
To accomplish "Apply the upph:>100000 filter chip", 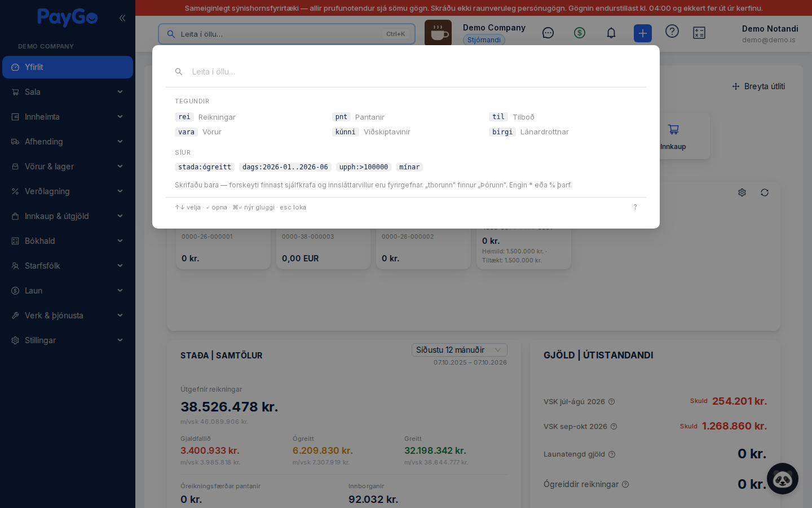I will (x=364, y=167).
